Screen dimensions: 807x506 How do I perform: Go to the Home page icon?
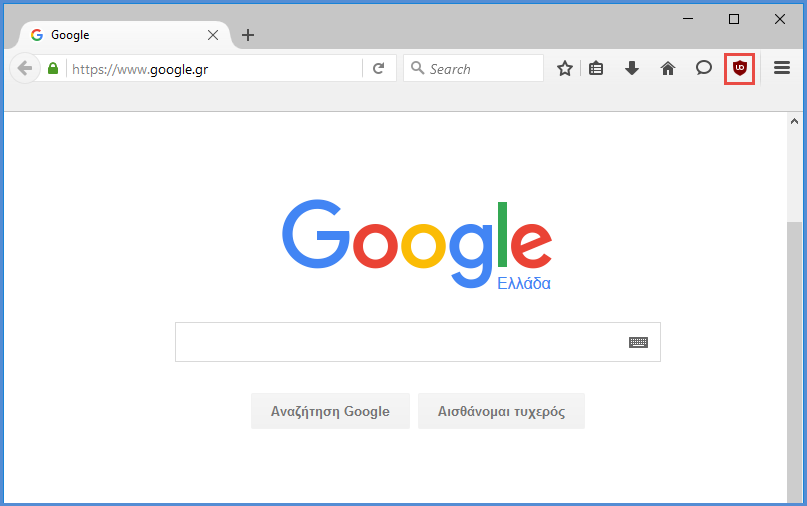coord(668,68)
